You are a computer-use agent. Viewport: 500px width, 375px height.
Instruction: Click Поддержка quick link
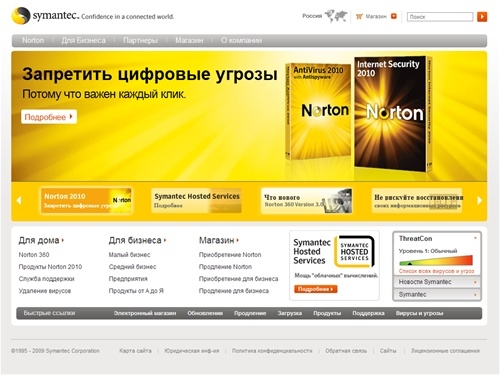(368, 313)
